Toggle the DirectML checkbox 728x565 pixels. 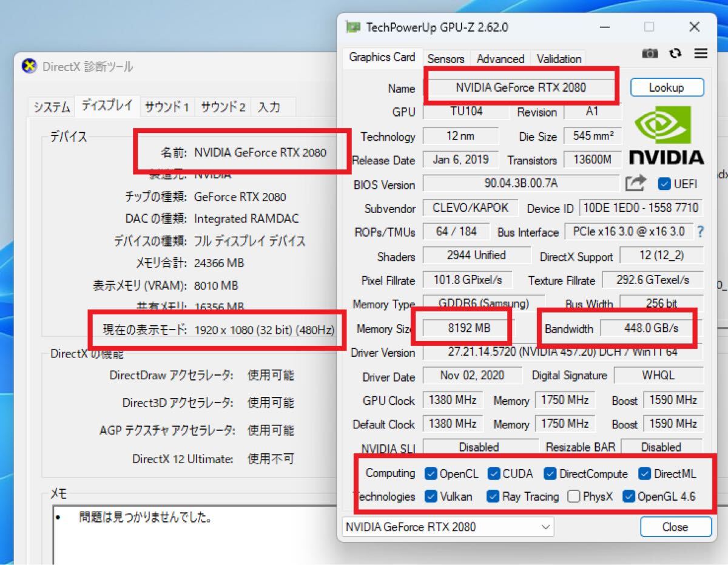coord(644,474)
